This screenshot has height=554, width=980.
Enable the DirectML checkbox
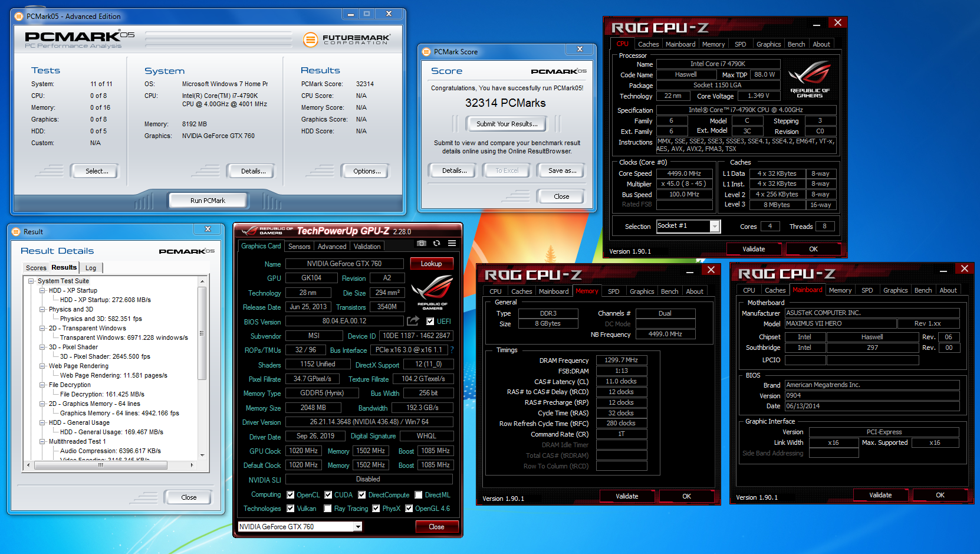tap(418, 495)
